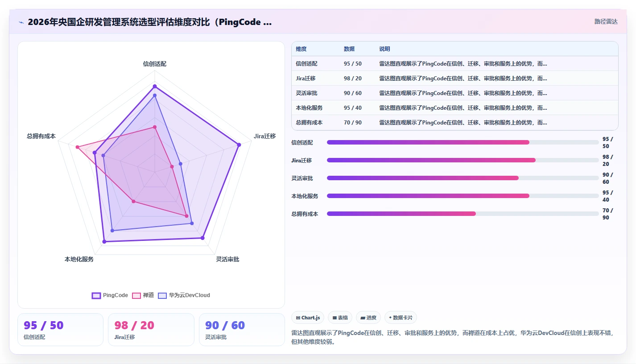636x364 pixels.
Task: Click the chart title text
Action: tap(150, 22)
